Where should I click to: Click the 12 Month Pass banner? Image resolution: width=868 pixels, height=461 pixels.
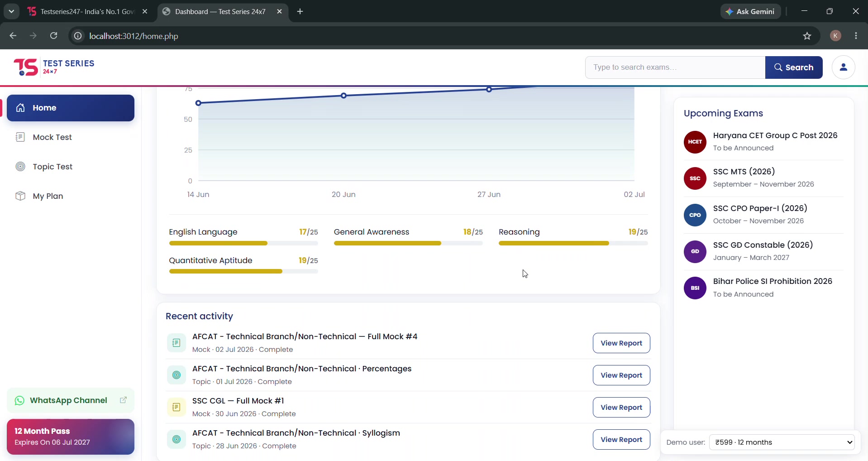[71, 437]
